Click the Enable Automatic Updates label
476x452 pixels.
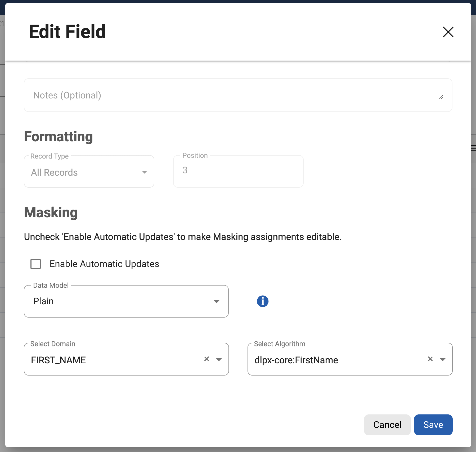(104, 264)
